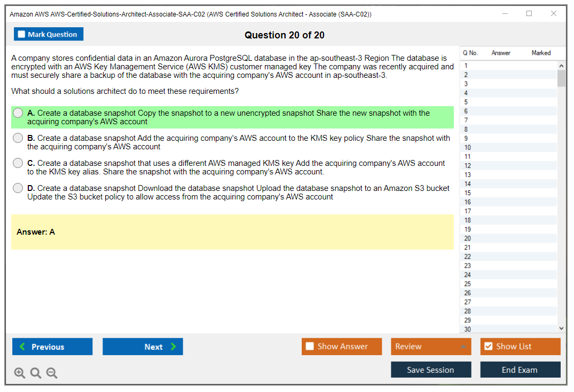Maximize the exam window
The image size is (574, 392).
point(529,14)
